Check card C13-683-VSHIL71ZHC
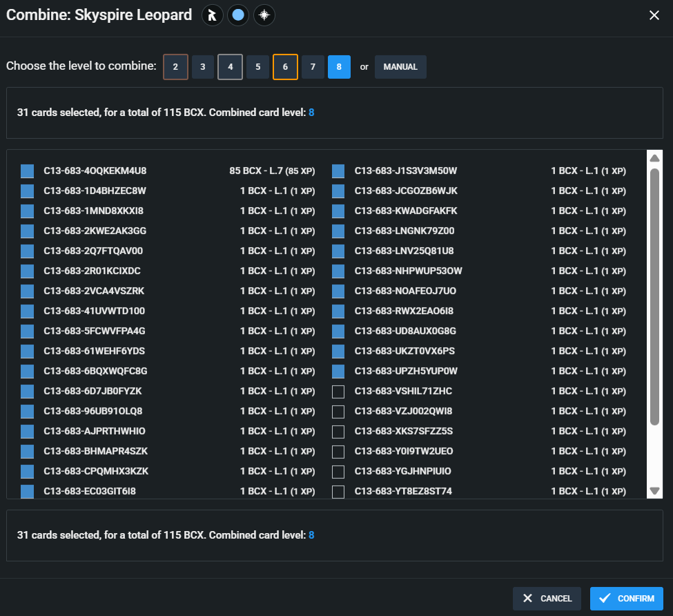 tap(338, 392)
